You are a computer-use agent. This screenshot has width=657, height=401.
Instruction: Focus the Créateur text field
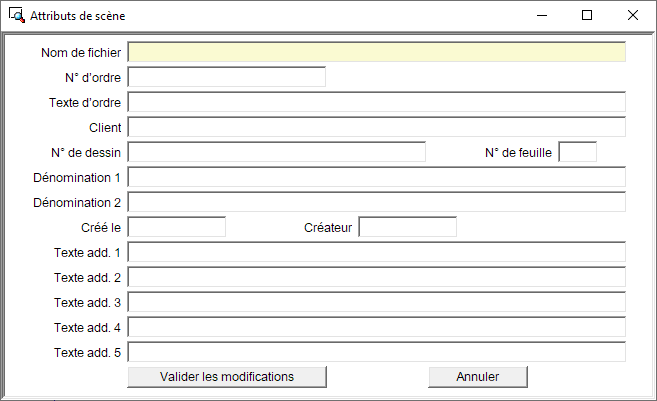click(x=407, y=227)
